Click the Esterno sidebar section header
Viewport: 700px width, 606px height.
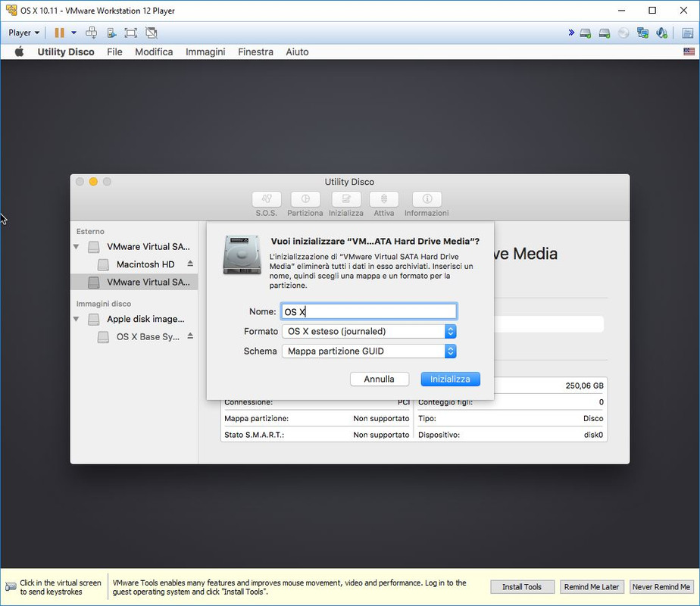pos(90,231)
